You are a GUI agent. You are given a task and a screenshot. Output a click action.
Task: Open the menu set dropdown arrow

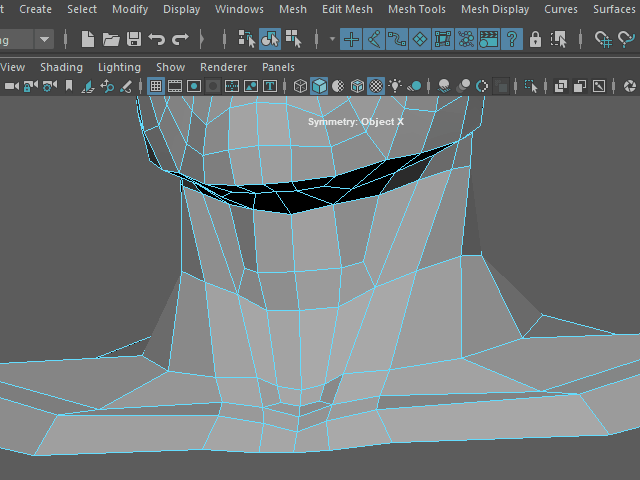[x=44, y=40]
